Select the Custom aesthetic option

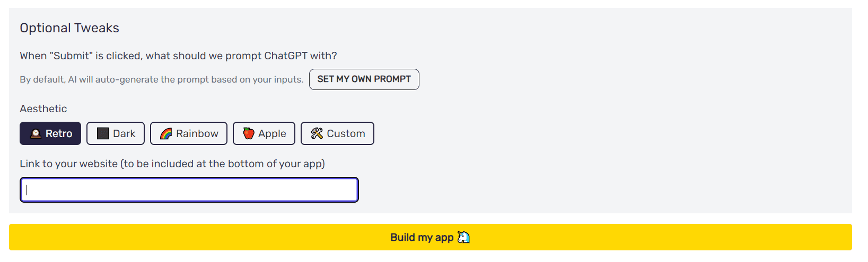coord(337,133)
